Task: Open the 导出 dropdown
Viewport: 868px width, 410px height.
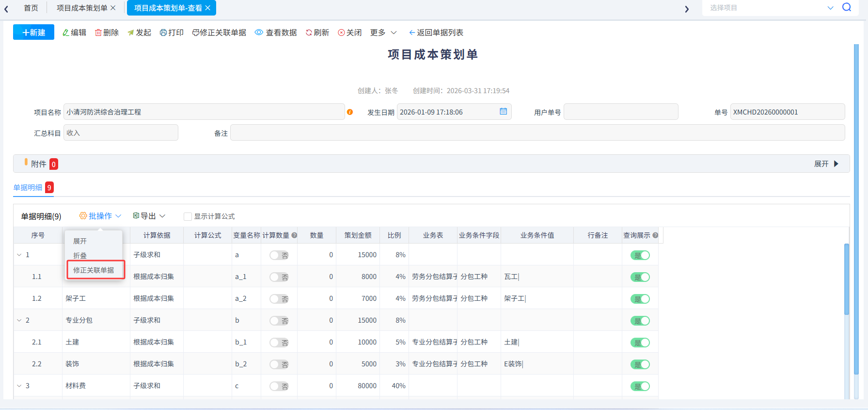Action: [149, 216]
